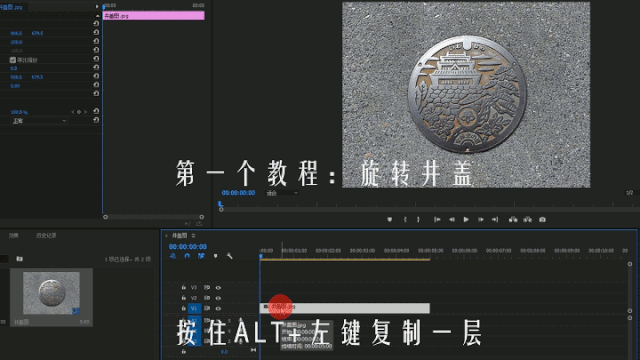Click the master track 0.0 volume value

224,351
